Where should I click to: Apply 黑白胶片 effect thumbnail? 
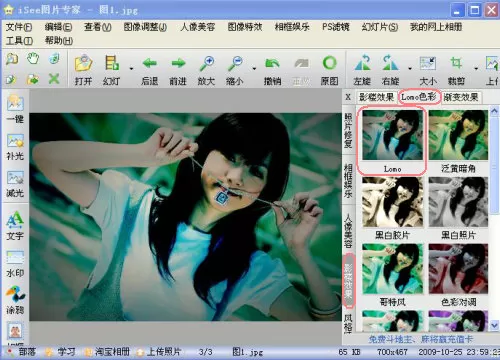[392, 208]
